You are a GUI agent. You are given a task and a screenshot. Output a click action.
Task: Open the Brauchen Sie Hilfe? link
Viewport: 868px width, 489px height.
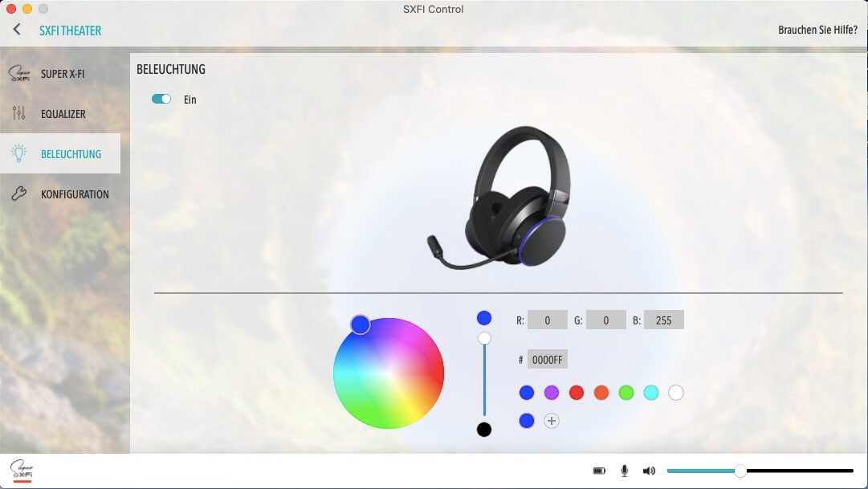(817, 31)
